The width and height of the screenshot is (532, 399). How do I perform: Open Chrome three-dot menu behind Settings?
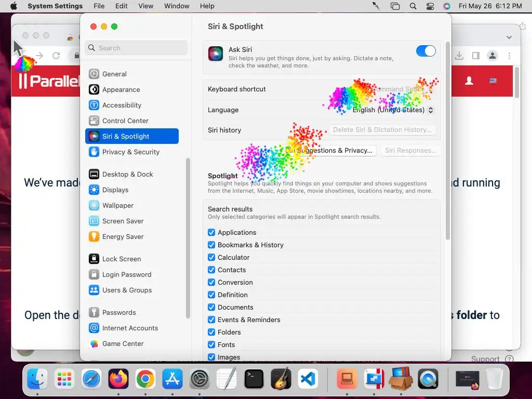(x=509, y=56)
